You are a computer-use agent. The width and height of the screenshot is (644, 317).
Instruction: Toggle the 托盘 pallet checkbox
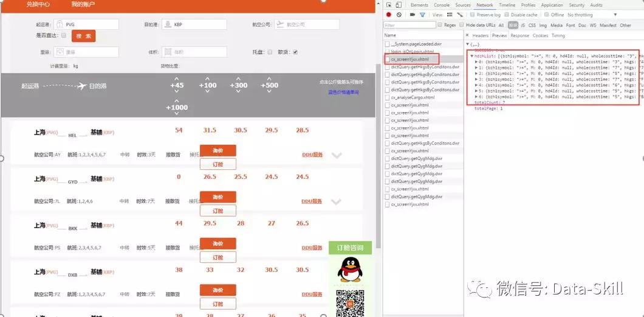point(270,52)
